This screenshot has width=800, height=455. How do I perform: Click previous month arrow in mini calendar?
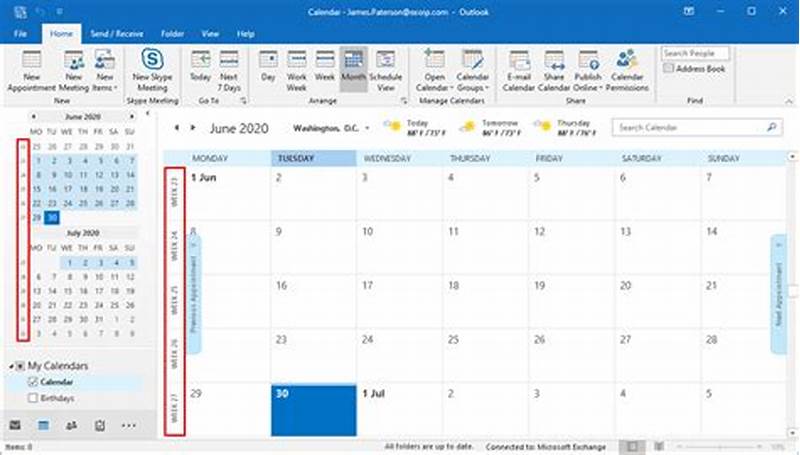(x=34, y=116)
